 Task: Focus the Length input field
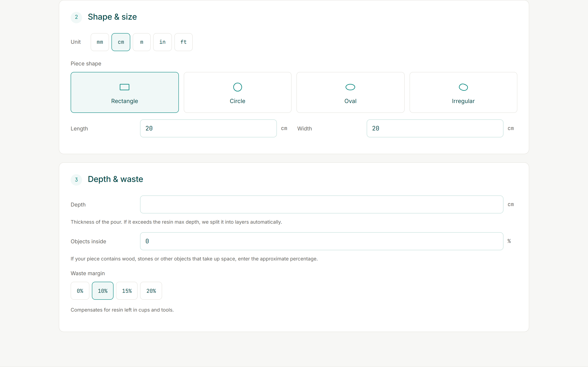coord(208,128)
